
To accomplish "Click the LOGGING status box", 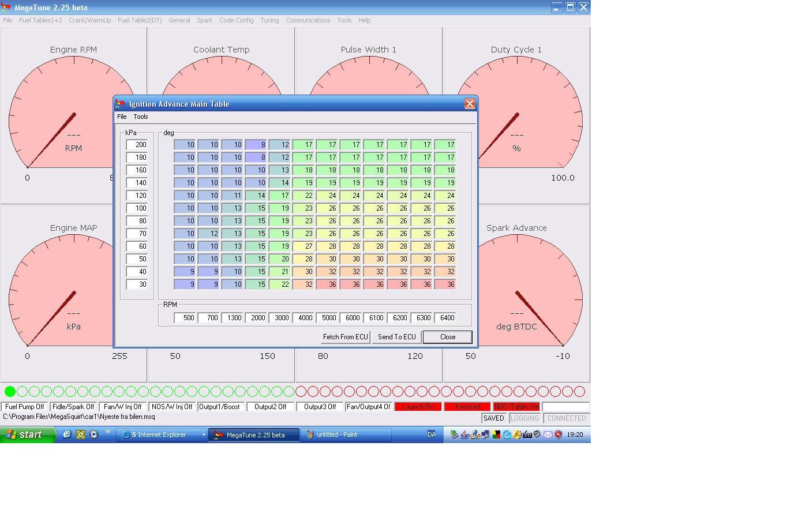I will point(524,418).
